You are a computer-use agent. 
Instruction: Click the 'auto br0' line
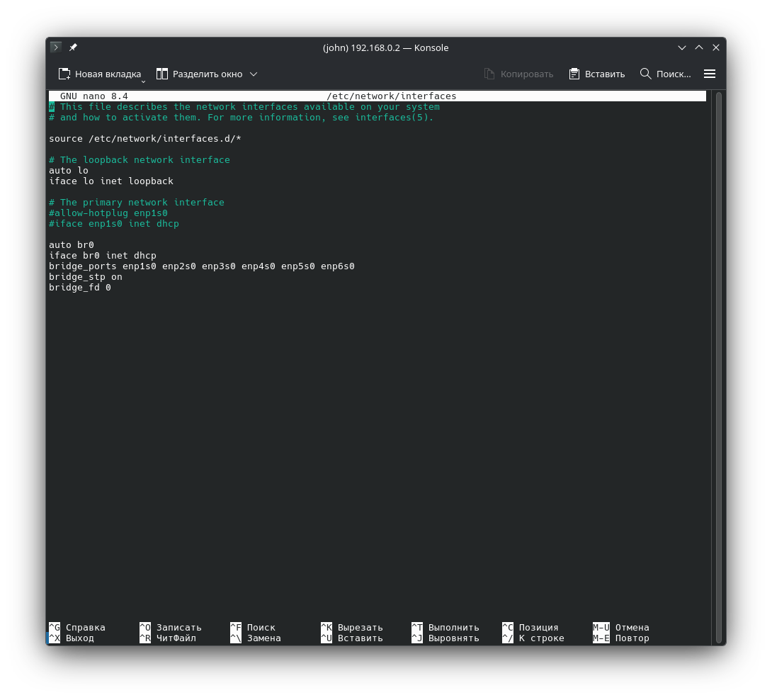coord(72,245)
